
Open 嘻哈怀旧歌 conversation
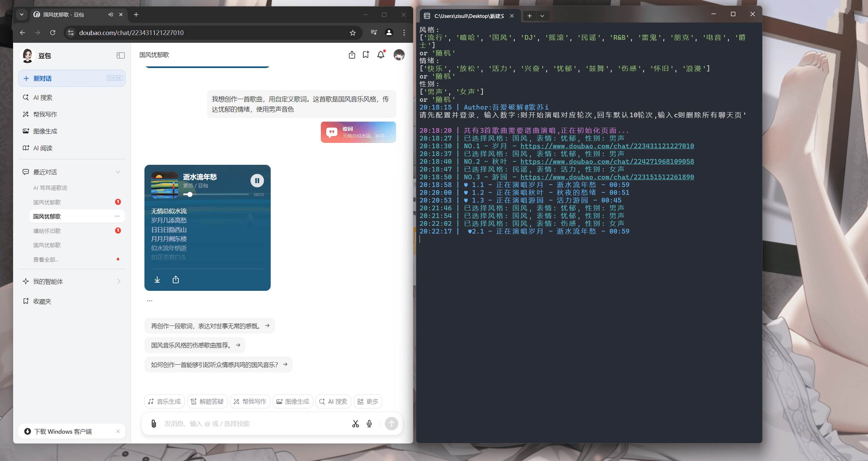pyautogui.click(x=47, y=231)
